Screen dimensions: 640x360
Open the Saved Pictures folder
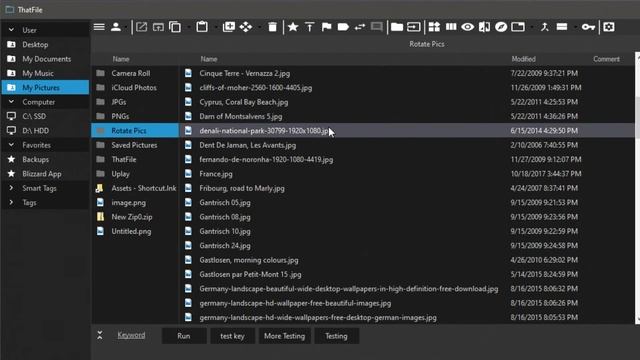tap(135, 145)
